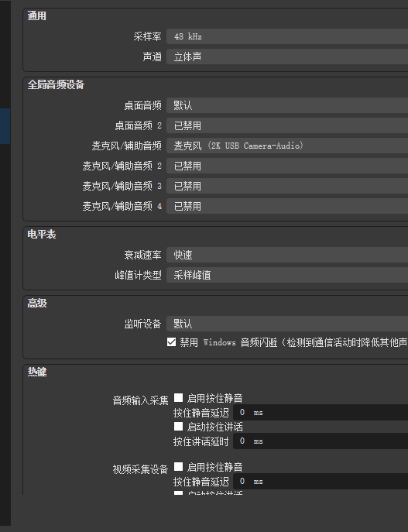Screen dimensions: 408x532
Task: Click the 按住讲话延时 field under 音频输入采集
Action: tap(321, 441)
